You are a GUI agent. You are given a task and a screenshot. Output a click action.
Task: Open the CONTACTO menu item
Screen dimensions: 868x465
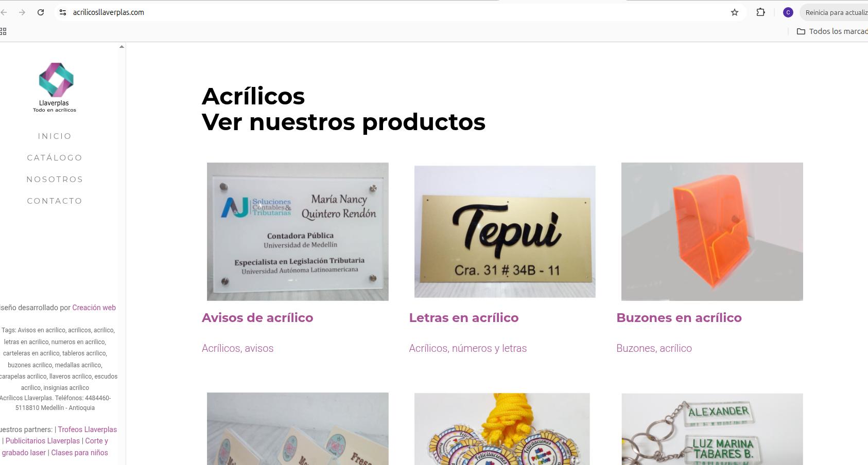tap(55, 201)
